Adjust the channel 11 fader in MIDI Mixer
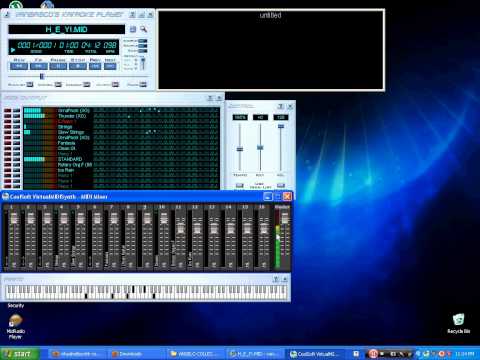 coord(180,228)
